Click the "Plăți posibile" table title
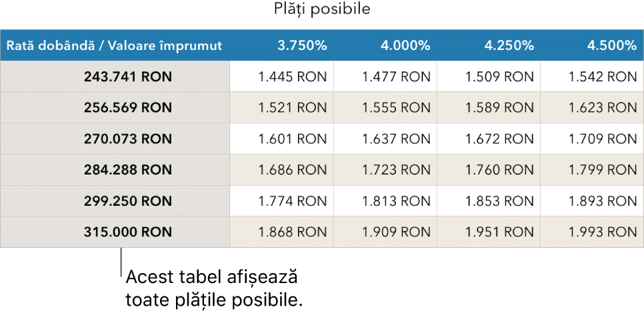The image size is (644, 317). point(322,10)
